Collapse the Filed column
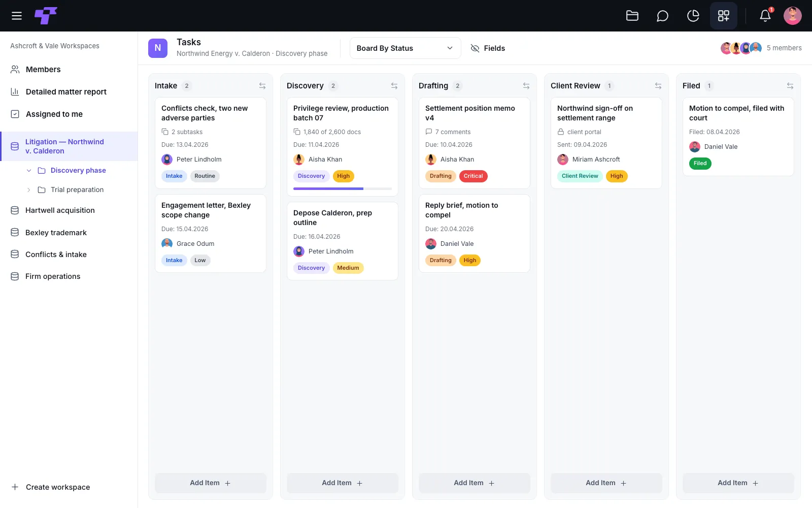Screen dimensions: 812x508 [x=790, y=86]
